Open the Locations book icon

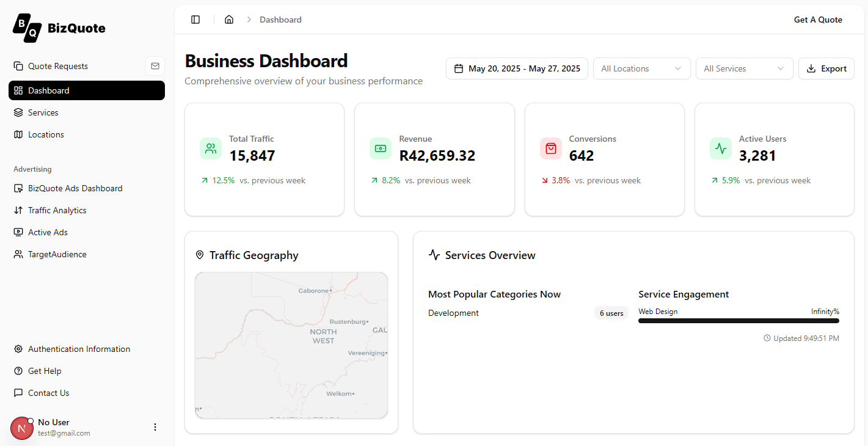(18, 134)
